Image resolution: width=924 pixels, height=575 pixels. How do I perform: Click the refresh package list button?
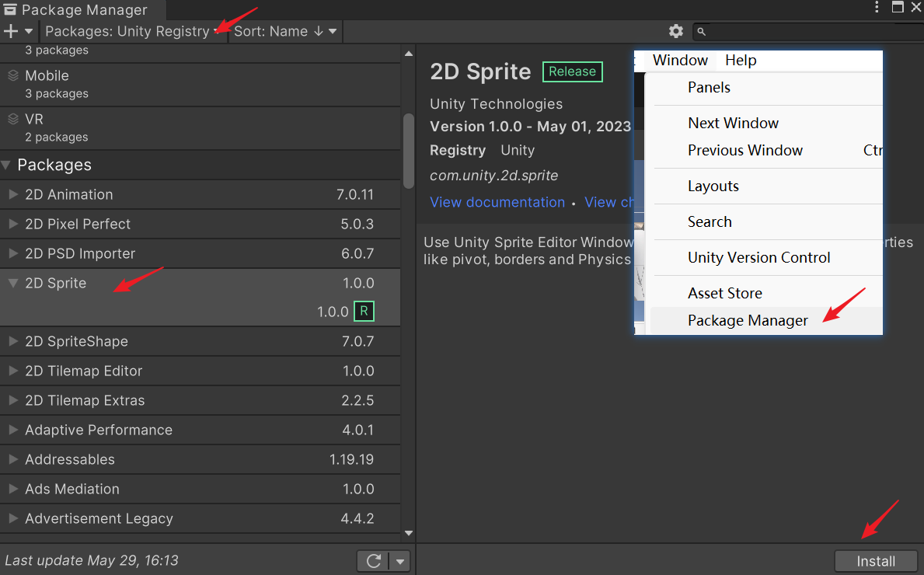(374, 561)
